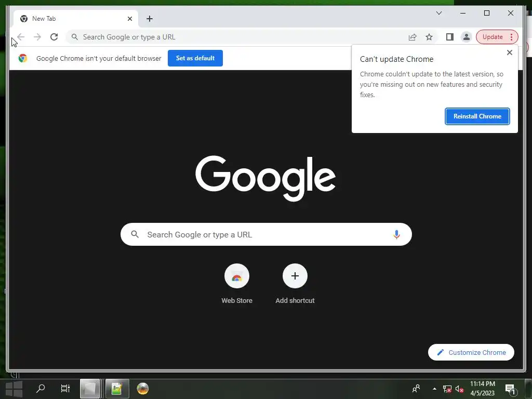This screenshot has height=399, width=532.
Task: Click the Add shortcut plus tile
Action: (295, 276)
